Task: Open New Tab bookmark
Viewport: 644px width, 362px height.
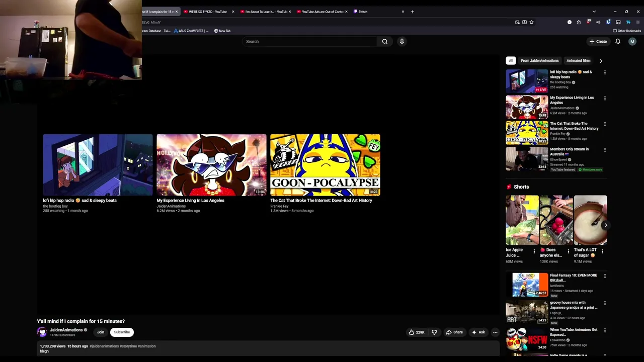Action: tap(222, 31)
